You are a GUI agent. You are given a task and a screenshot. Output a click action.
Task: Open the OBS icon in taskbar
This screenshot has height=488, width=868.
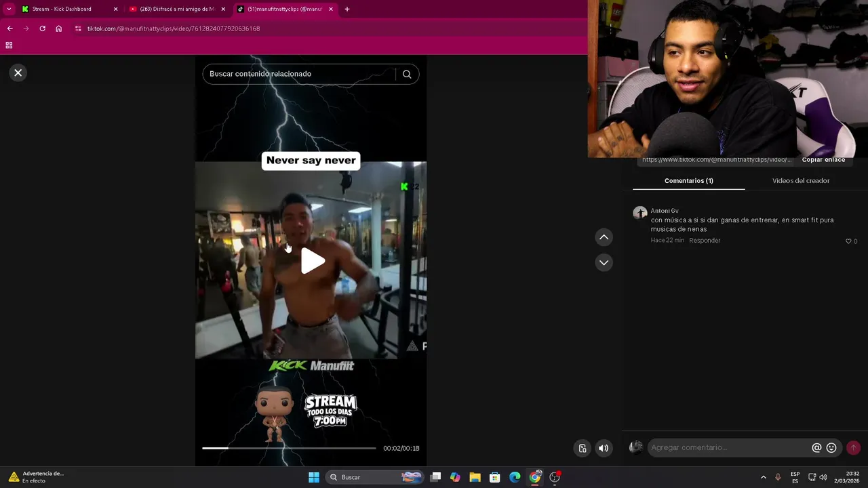pyautogui.click(x=555, y=477)
